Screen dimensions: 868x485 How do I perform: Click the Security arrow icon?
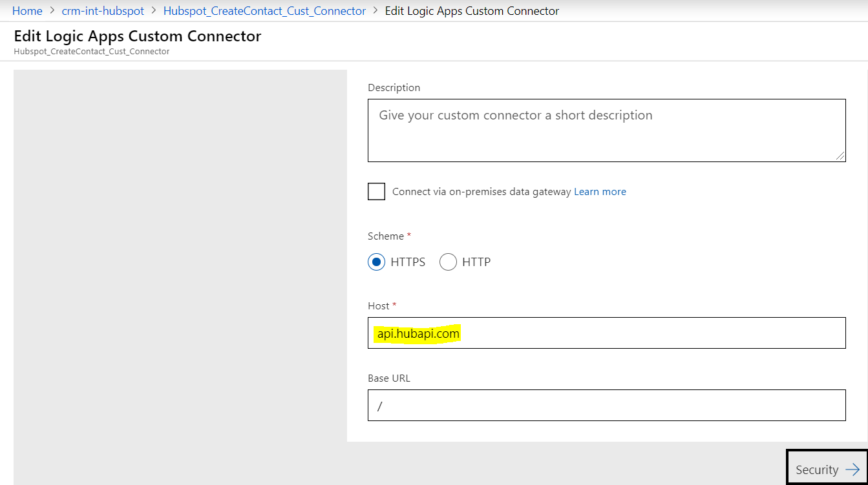852,469
